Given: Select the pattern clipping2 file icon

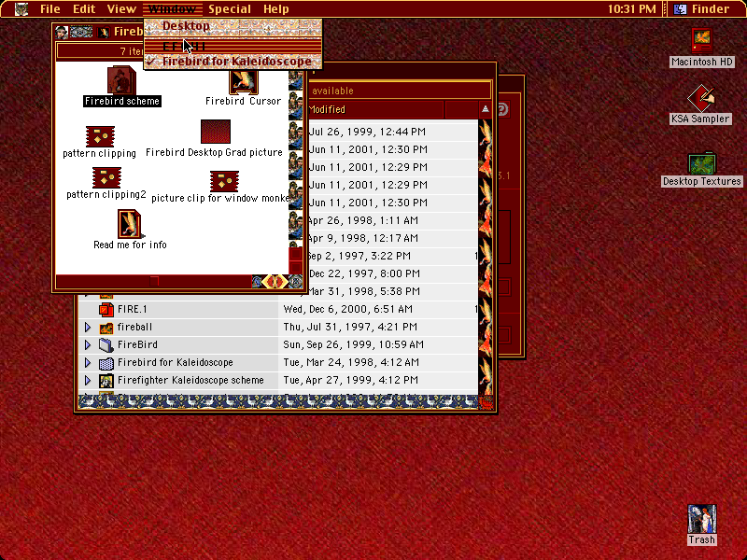Looking at the screenshot, I should pyautogui.click(x=106, y=177).
